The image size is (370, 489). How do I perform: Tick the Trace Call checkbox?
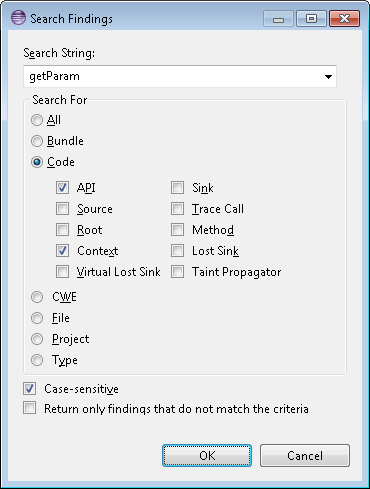click(x=177, y=209)
